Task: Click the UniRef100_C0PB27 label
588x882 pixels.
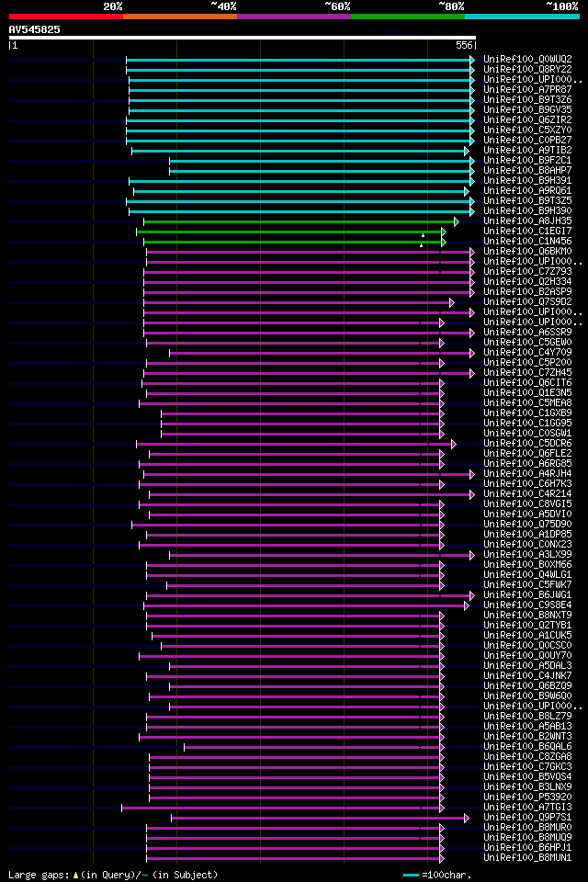Action: 527,140
